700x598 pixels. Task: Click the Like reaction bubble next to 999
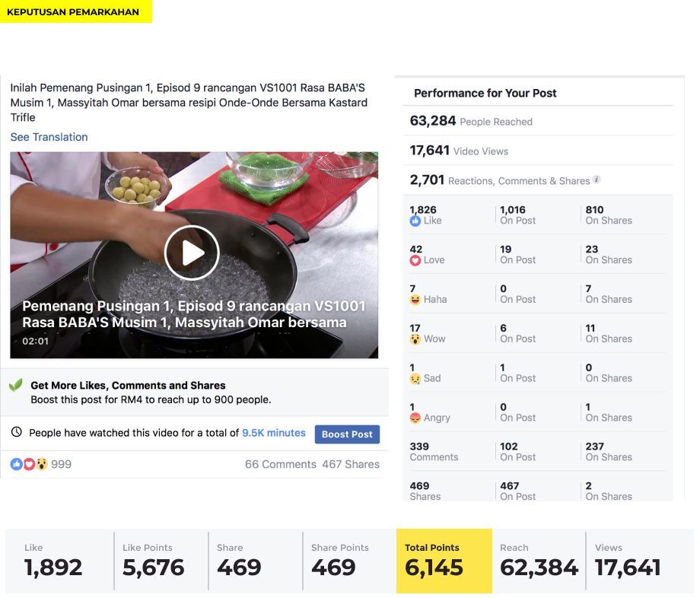(17, 464)
